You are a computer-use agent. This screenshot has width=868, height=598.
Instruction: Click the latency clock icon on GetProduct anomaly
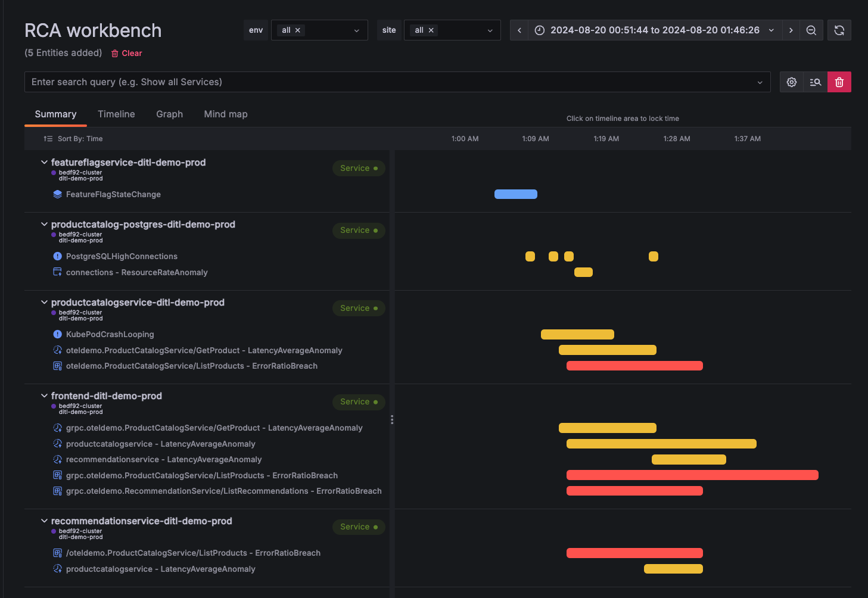[57, 350]
